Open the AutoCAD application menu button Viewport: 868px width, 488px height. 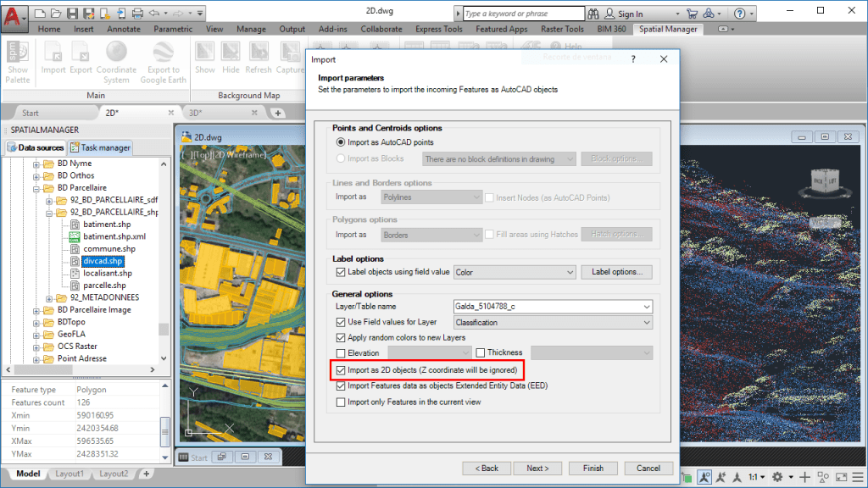tap(14, 14)
